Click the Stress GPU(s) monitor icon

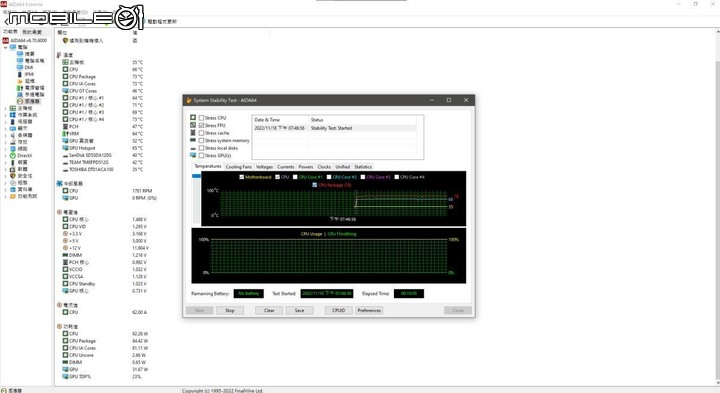(193, 155)
